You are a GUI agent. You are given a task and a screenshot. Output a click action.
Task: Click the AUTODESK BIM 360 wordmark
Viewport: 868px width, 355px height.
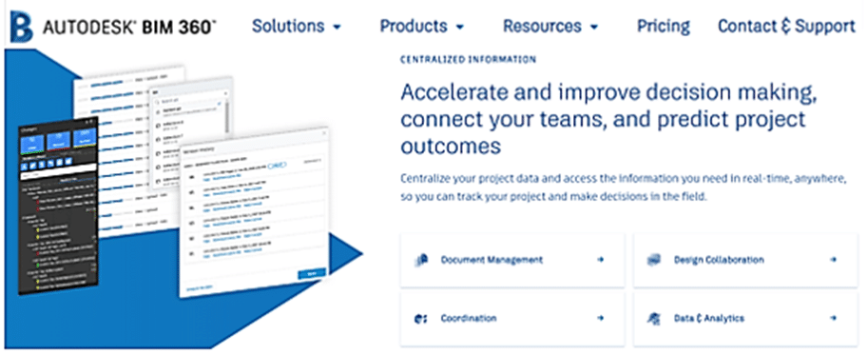click(x=129, y=27)
